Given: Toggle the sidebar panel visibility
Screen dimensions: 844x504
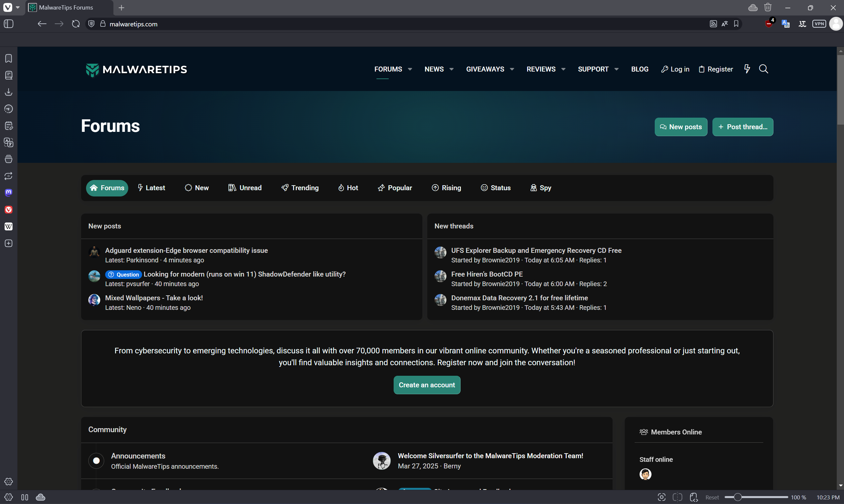Looking at the screenshot, I should pos(9,24).
